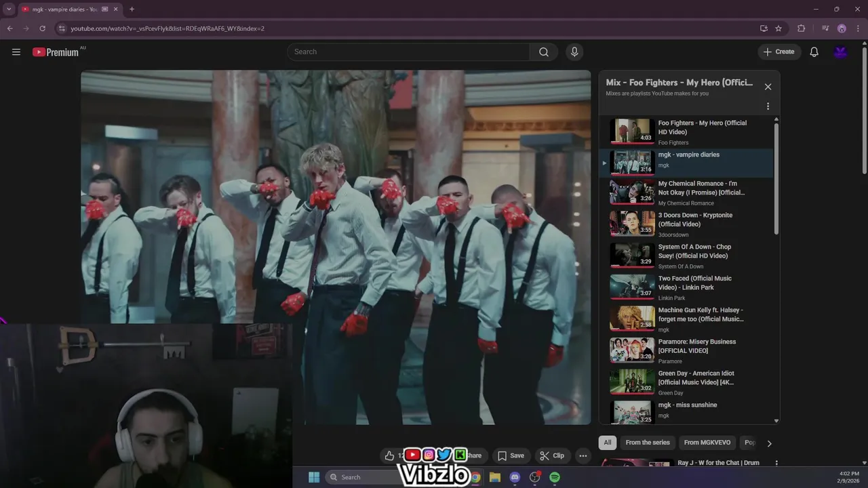Click the playlist panel scrollbar
Image resolution: width=868 pixels, height=488 pixels.
tap(776, 180)
